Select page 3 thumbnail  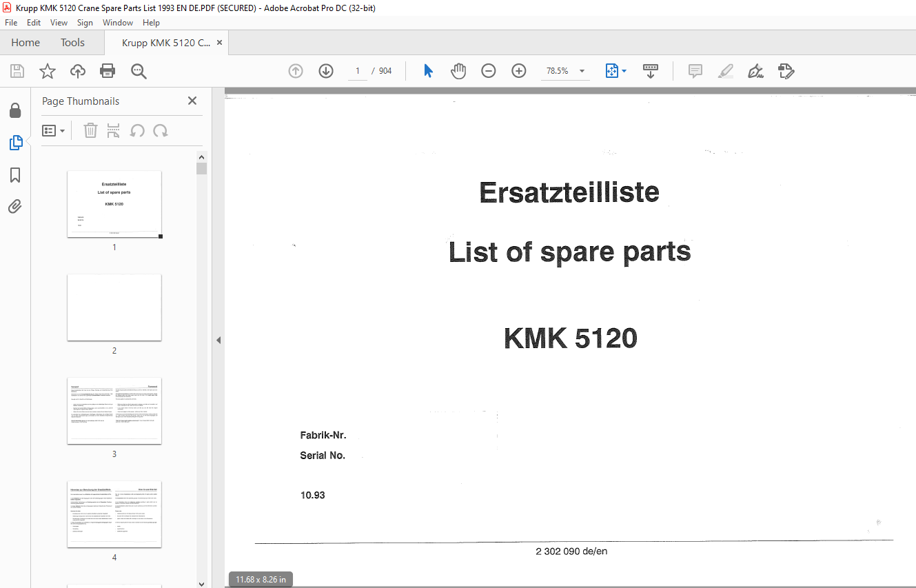click(x=114, y=411)
